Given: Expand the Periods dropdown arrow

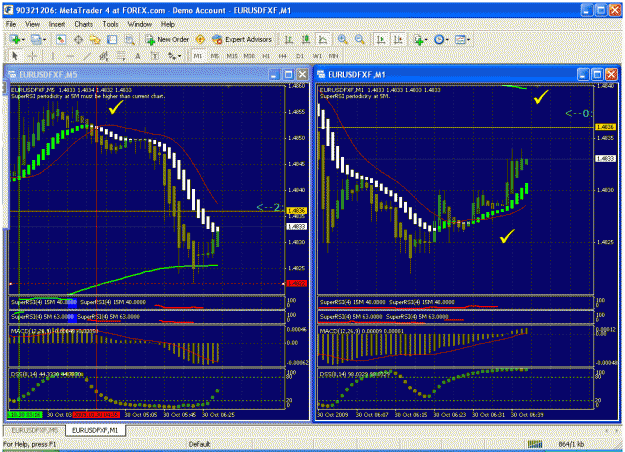Looking at the screenshot, I should tap(447, 40).
